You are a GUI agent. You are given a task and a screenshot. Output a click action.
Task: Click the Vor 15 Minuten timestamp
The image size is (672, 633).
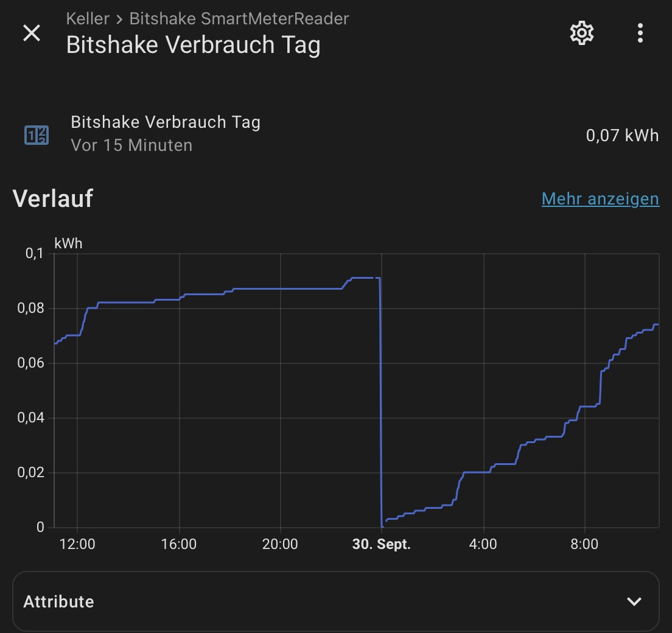pos(131,145)
